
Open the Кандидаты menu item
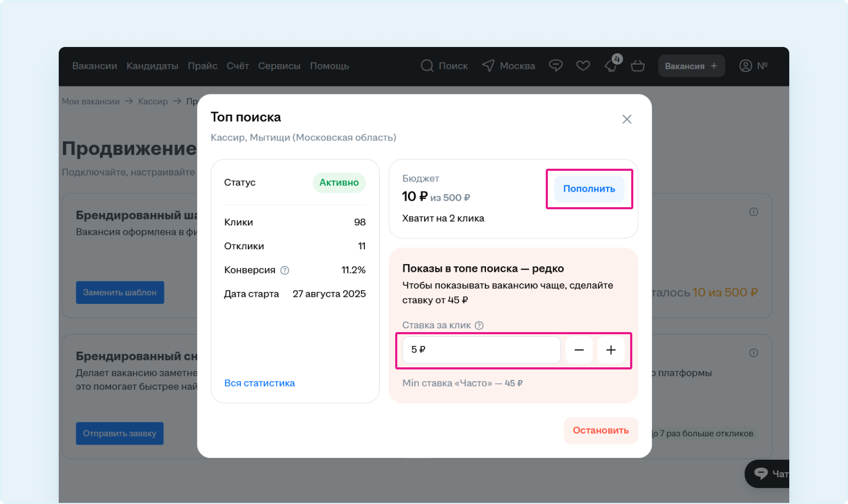152,66
